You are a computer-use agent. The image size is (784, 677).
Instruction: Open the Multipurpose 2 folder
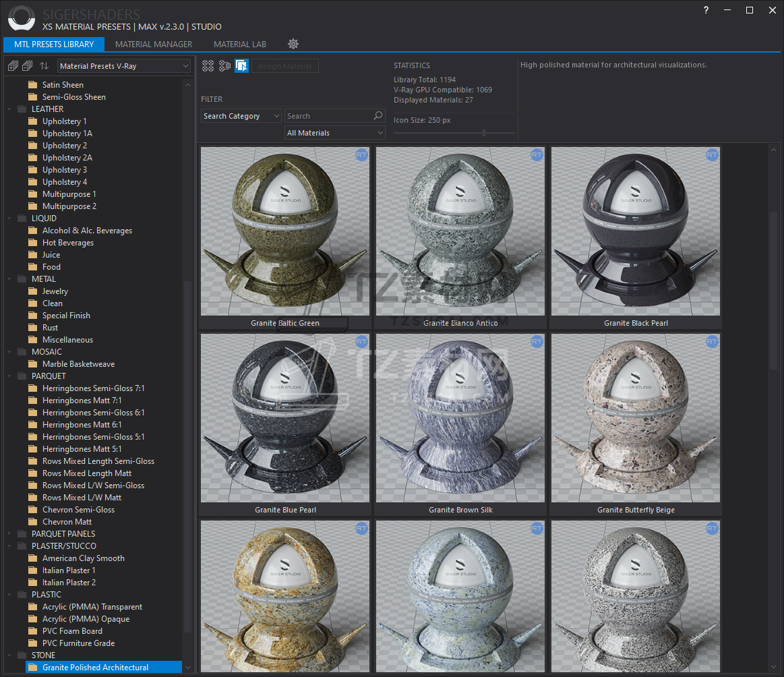click(69, 206)
